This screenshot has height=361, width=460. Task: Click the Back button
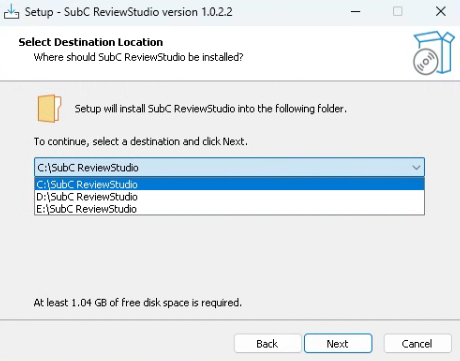coord(267,343)
